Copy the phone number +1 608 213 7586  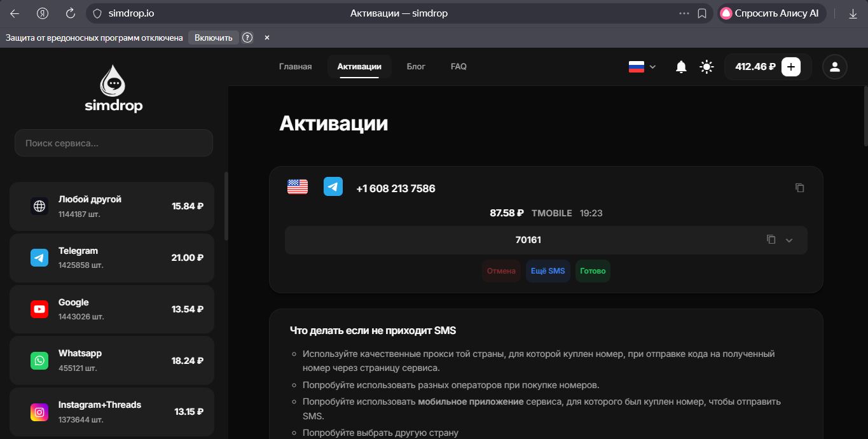799,188
